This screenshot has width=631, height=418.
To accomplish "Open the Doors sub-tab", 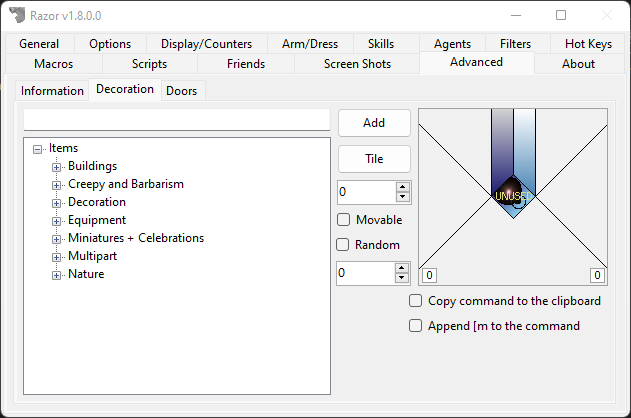I will point(181,91).
